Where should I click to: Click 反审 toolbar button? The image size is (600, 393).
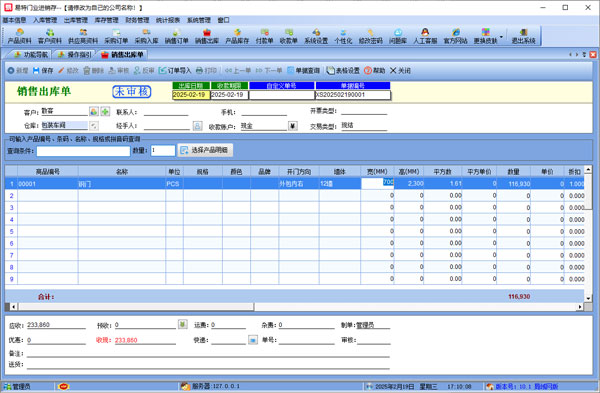144,70
